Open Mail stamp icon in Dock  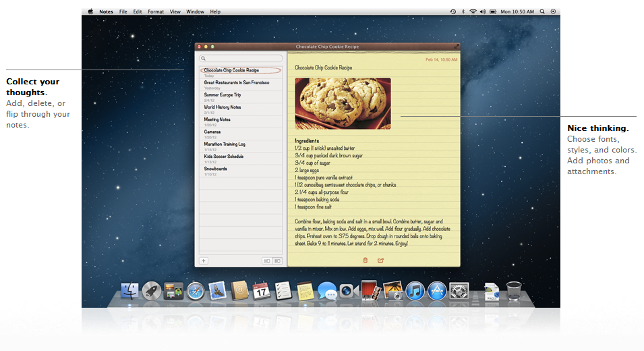(217, 290)
